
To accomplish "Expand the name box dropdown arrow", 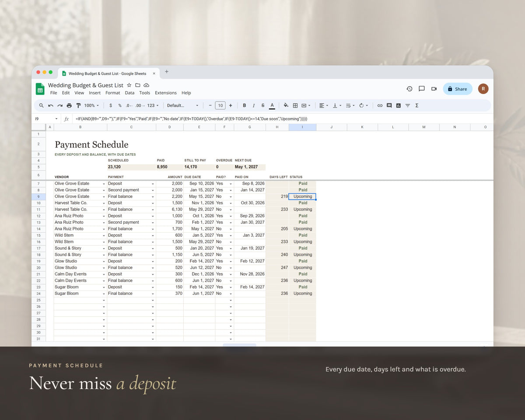I will click(x=56, y=119).
